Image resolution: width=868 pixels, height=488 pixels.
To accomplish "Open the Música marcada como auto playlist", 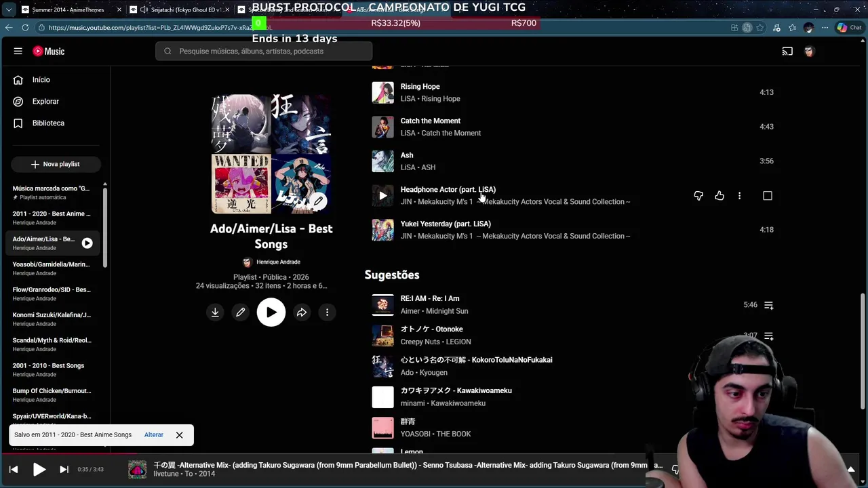I will [x=52, y=193].
